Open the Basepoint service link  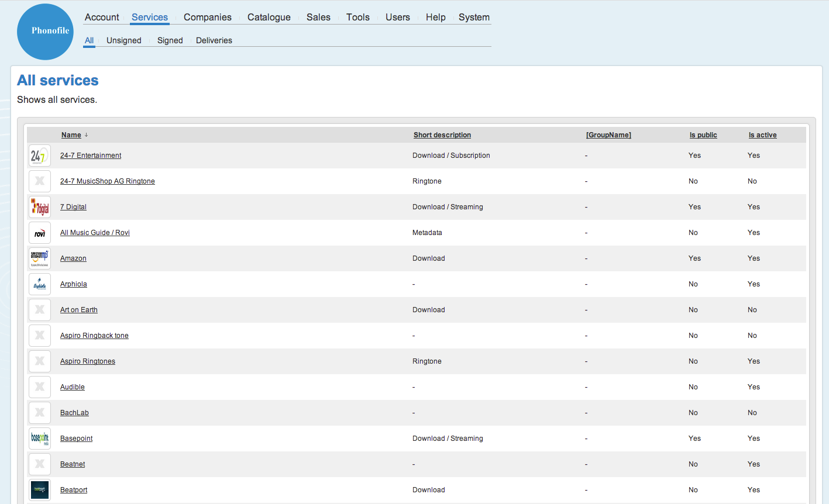coord(77,439)
